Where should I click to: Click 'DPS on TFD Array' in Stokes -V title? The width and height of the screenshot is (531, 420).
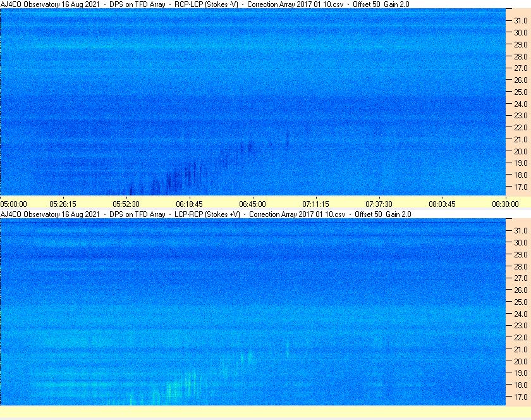click(x=137, y=4)
